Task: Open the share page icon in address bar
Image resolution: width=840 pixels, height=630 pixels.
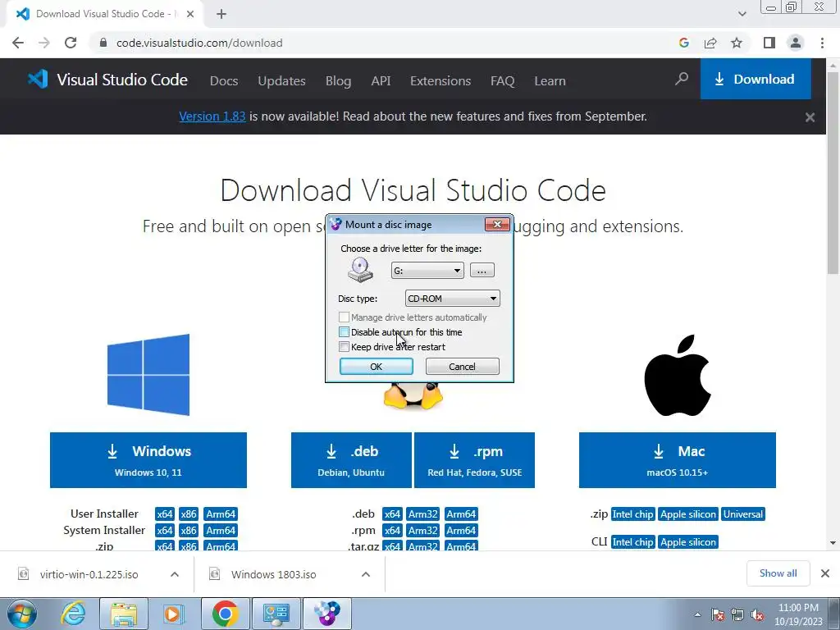Action: (x=710, y=43)
